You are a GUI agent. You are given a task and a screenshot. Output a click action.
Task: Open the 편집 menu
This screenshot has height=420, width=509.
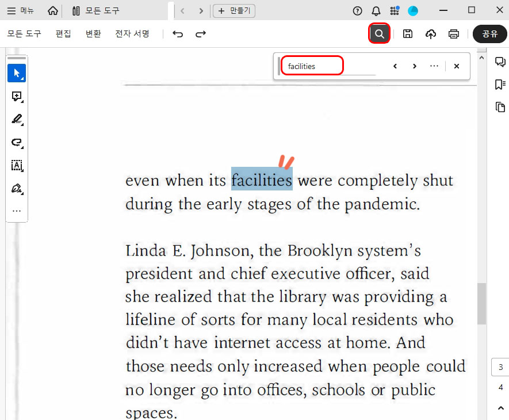pyautogui.click(x=63, y=34)
